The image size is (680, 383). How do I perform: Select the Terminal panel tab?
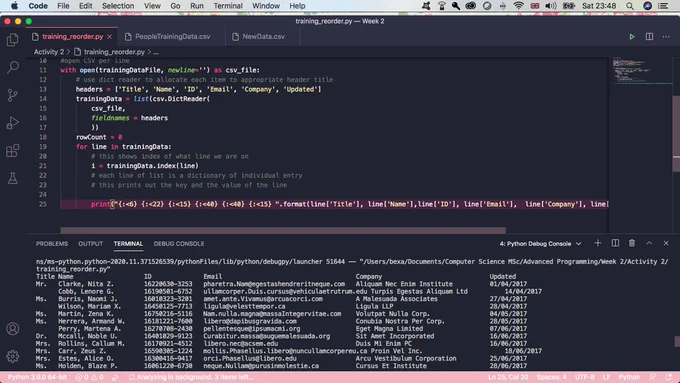[x=128, y=244]
